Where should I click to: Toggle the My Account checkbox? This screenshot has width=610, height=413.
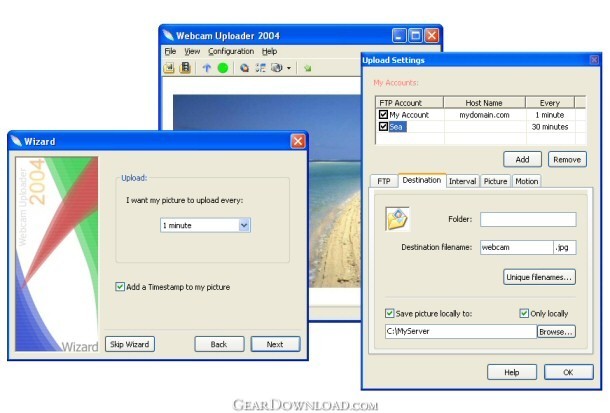coord(383,114)
